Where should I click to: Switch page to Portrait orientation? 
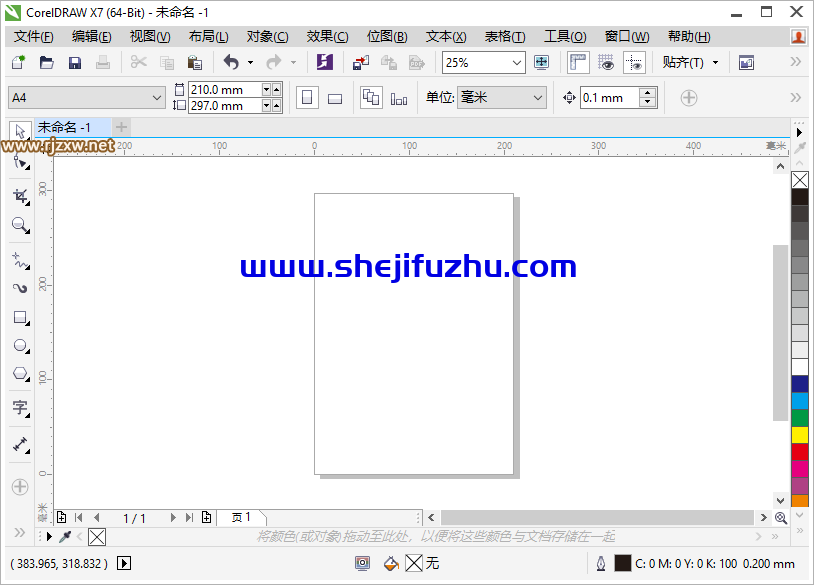307,98
